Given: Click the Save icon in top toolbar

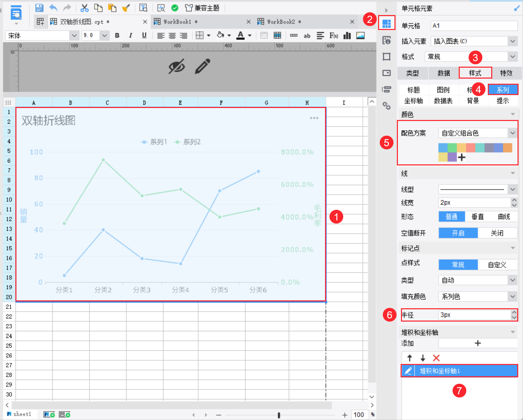Looking at the screenshot, I should coord(39,8).
